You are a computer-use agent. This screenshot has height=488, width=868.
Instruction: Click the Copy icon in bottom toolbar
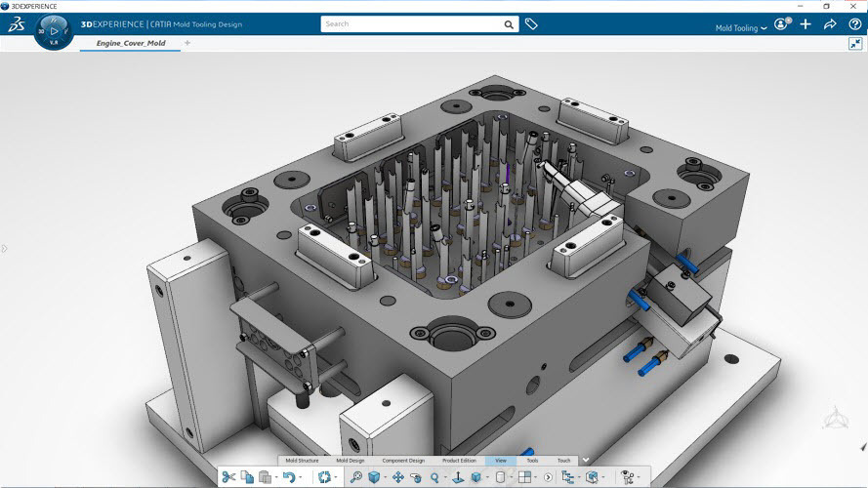(247, 477)
